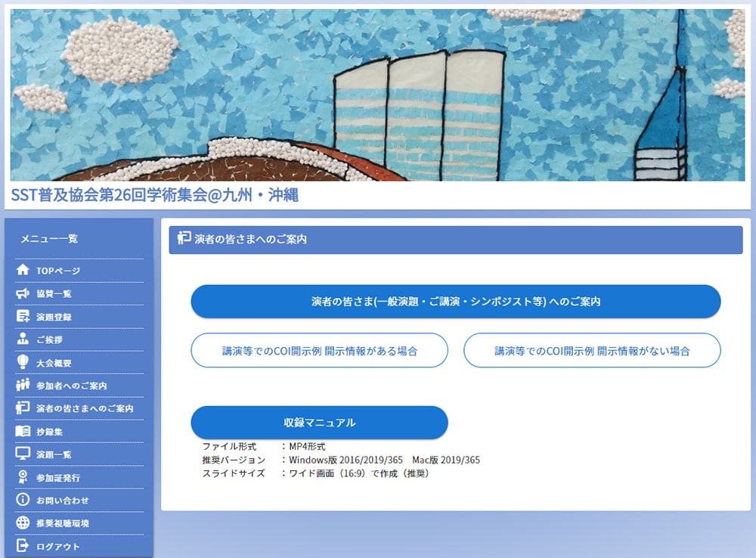The image size is (756, 558).
Task: Click the 演者の皆さまへのご案内 page header bar
Action: tap(456, 240)
